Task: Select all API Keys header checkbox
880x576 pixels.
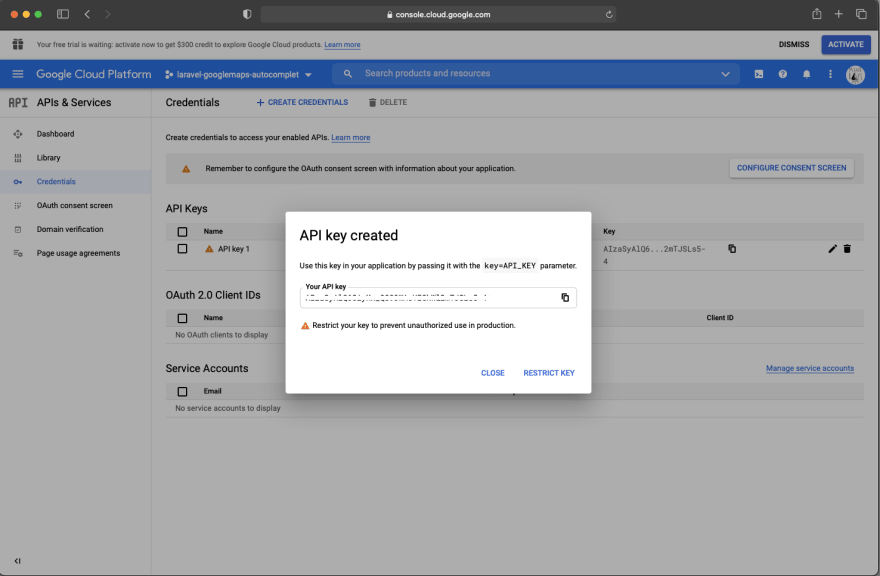Action: click(182, 232)
